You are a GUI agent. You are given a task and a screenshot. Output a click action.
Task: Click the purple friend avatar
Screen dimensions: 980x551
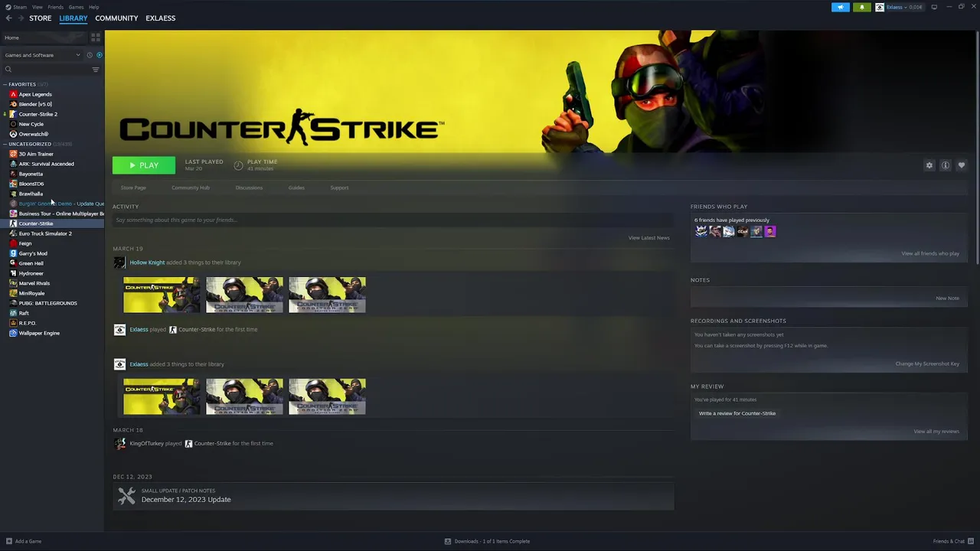[x=770, y=231]
